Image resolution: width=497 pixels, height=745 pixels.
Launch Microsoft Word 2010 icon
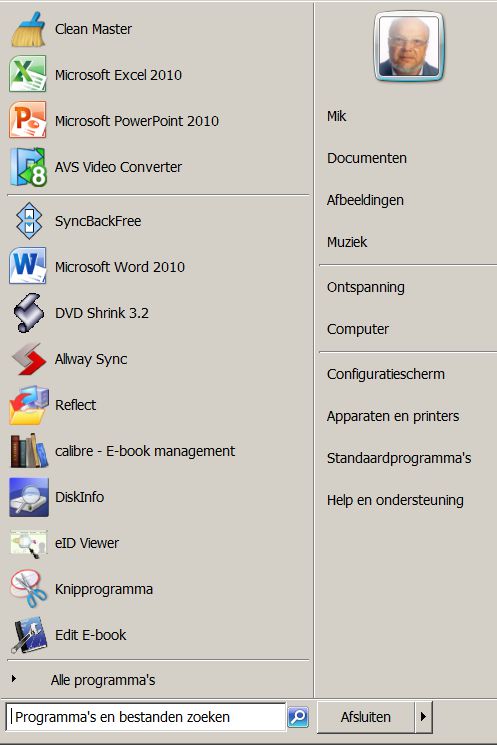29,266
